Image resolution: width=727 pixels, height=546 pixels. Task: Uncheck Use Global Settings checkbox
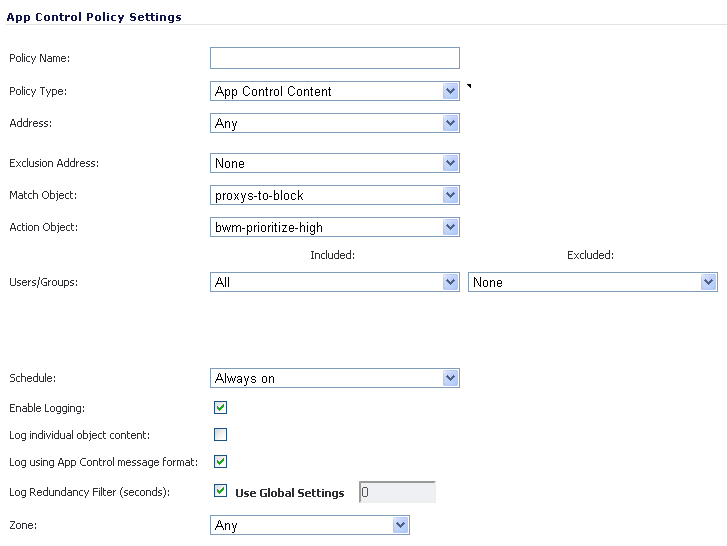pos(220,491)
